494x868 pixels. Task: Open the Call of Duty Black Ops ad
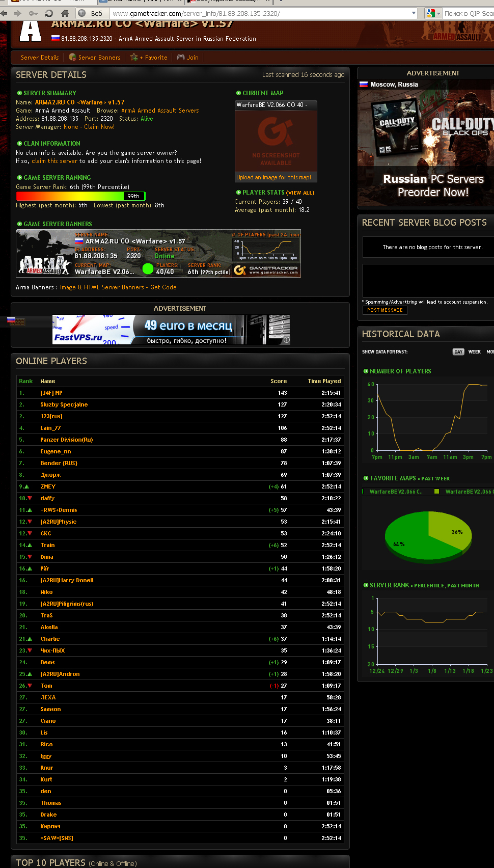426,143
